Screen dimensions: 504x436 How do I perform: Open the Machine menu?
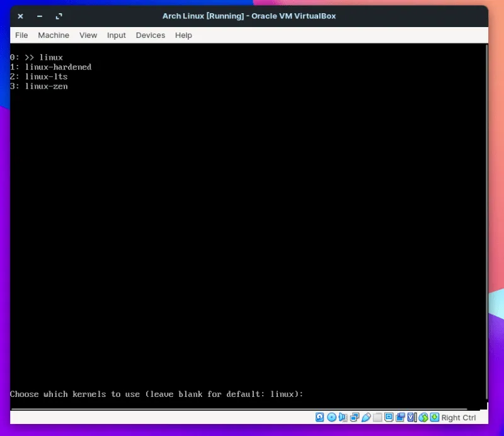(x=54, y=35)
